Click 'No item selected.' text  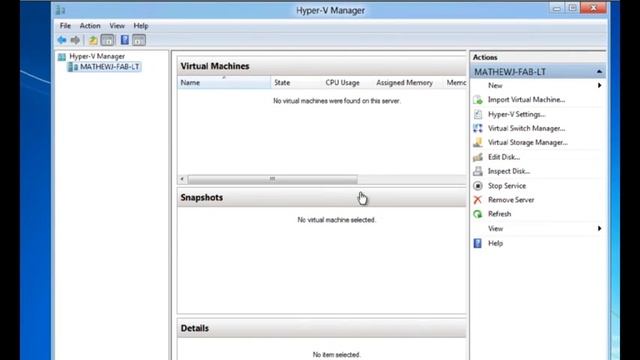(337, 355)
